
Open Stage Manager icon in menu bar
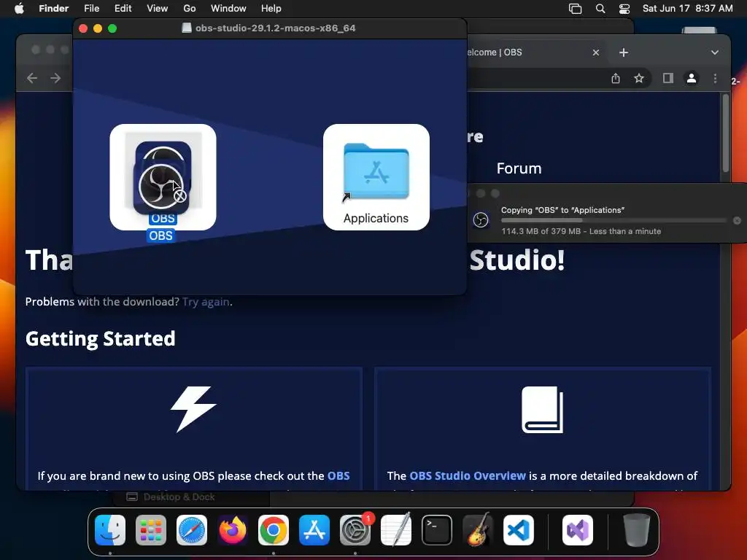(575, 9)
